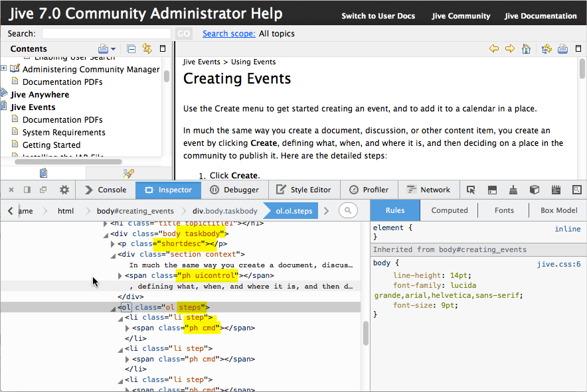
Task: Open jive.css:6 stylesheet link
Action: pyautogui.click(x=558, y=265)
